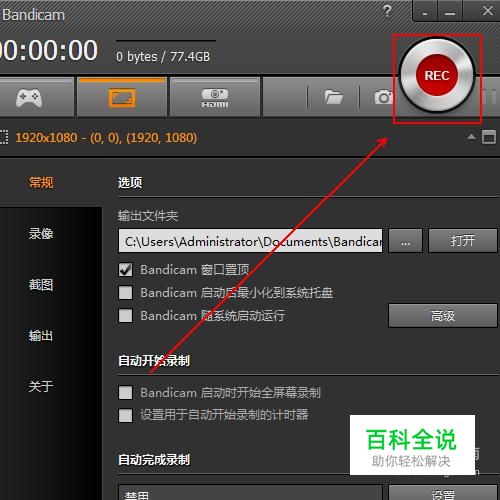Click the output folder path field
The height and width of the screenshot is (500, 500).
(x=250, y=241)
